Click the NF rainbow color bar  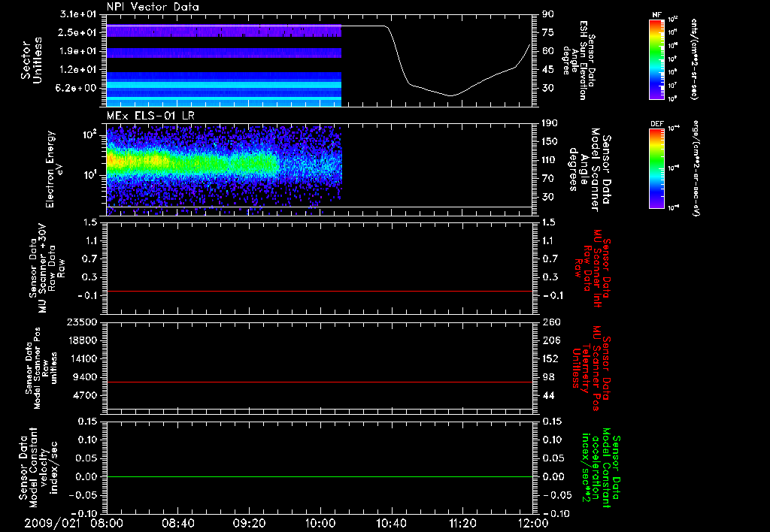[x=656, y=59]
